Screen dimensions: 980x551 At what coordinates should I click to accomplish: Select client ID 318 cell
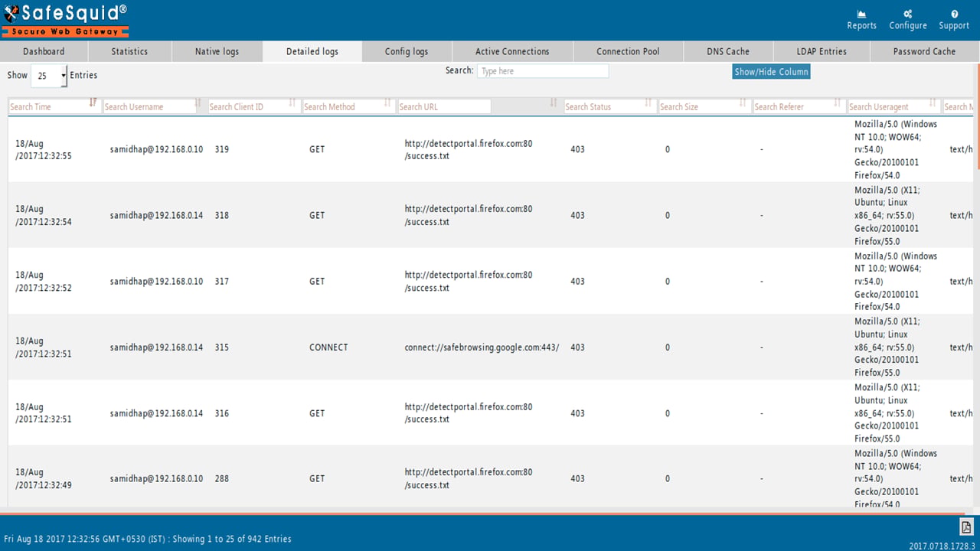click(221, 215)
